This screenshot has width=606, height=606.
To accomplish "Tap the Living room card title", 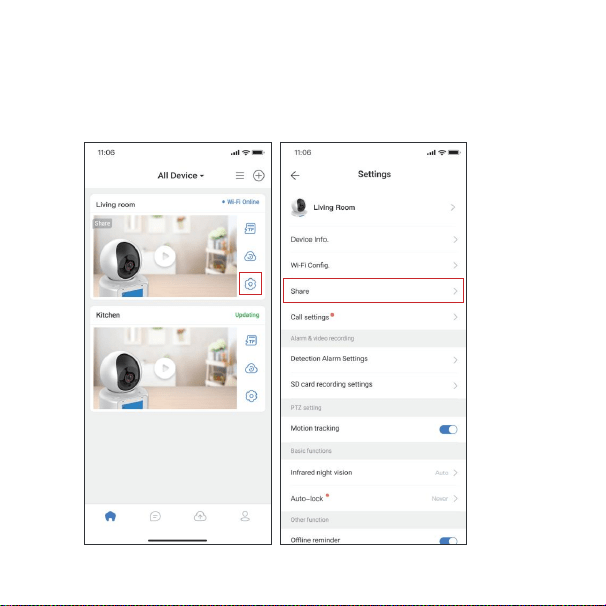I will pyautogui.click(x=116, y=204).
